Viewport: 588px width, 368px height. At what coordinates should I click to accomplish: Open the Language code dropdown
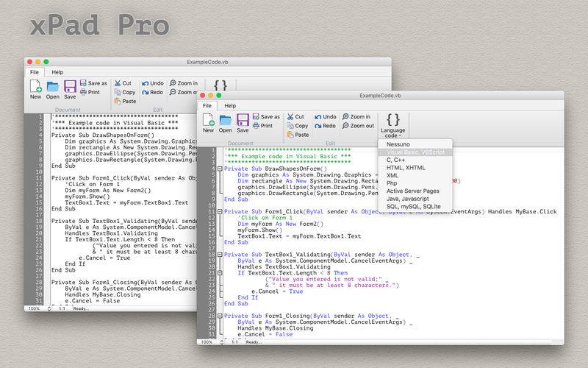click(x=392, y=125)
